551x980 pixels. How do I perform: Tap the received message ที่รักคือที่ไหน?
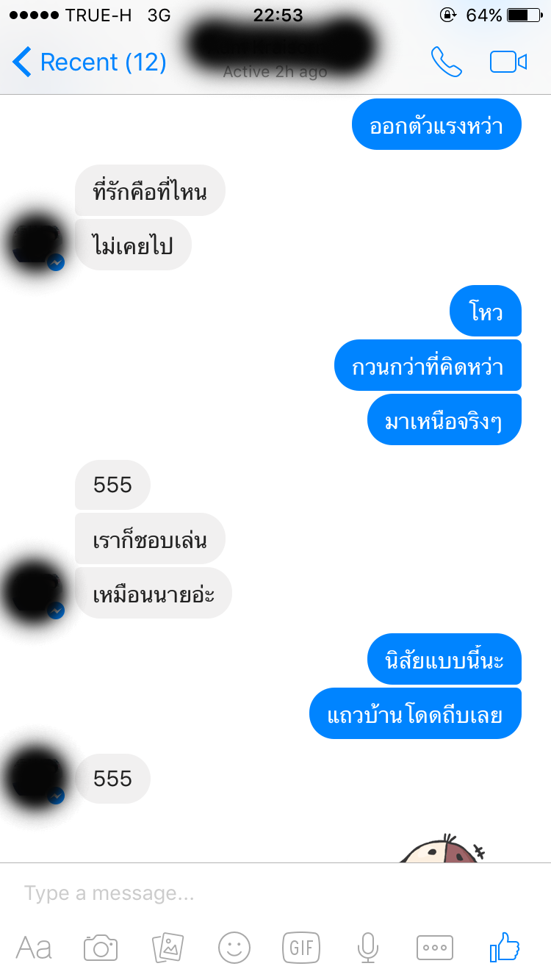point(150,190)
